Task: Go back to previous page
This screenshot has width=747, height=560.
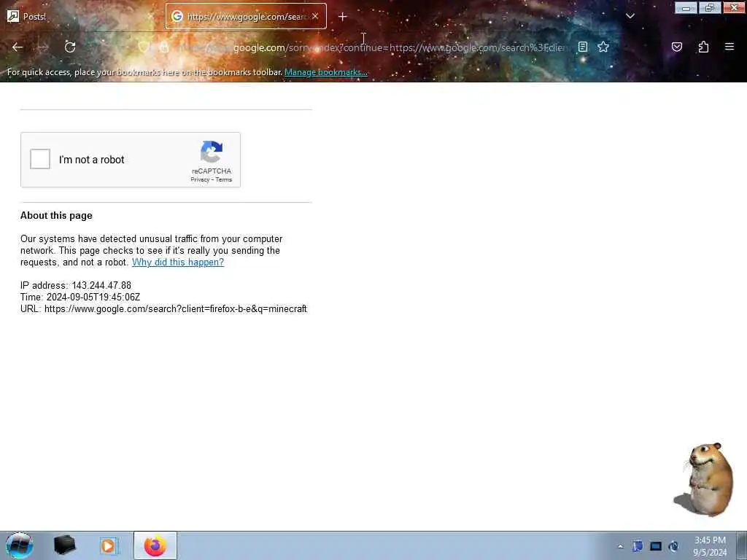Action: [18, 47]
